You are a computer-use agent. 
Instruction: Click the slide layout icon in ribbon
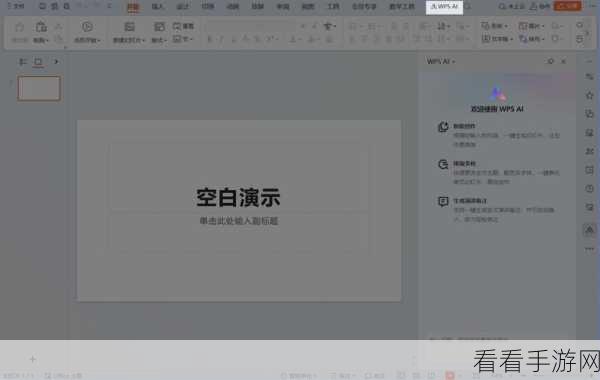click(159, 26)
